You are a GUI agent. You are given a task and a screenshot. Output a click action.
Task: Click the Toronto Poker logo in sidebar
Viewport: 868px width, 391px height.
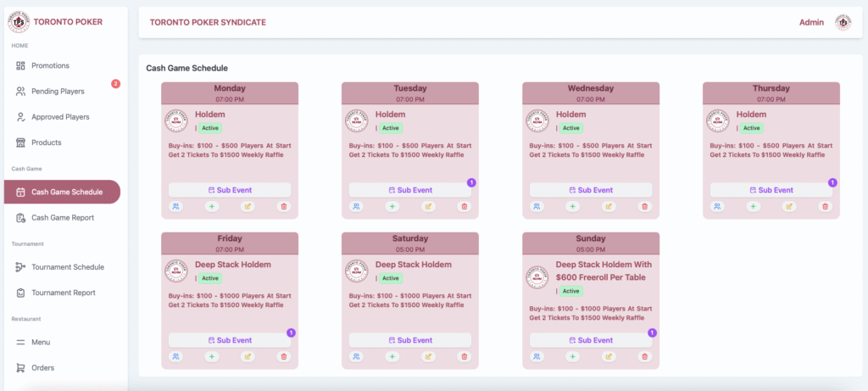point(19,21)
